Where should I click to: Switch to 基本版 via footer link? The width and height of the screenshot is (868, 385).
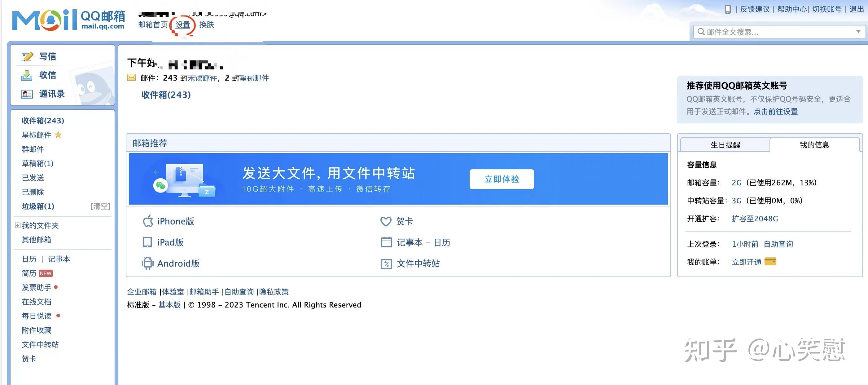pos(169,305)
